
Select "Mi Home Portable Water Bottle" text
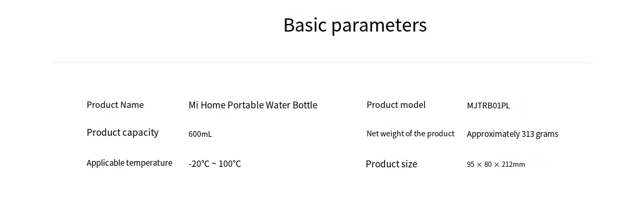253,105
